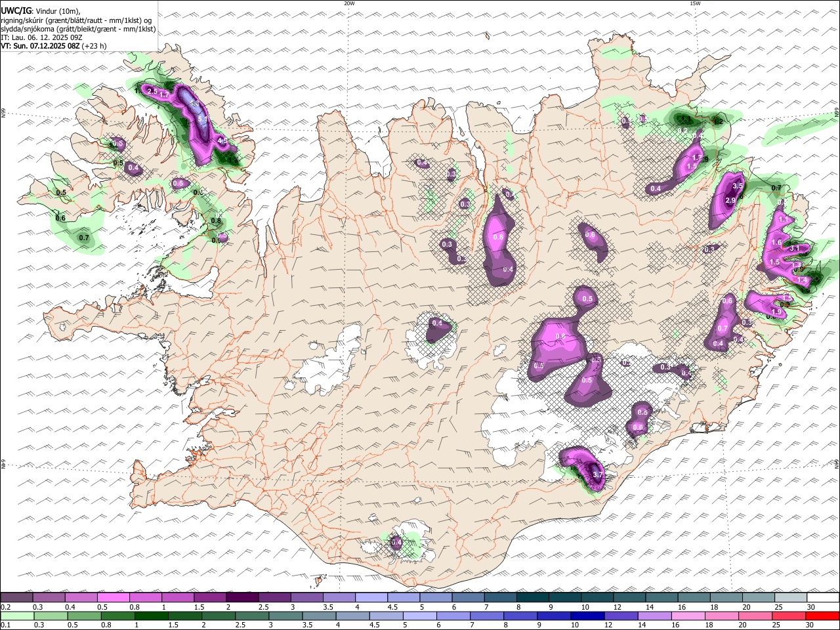Click the 30 white swatch on snow scale

(x=823, y=597)
